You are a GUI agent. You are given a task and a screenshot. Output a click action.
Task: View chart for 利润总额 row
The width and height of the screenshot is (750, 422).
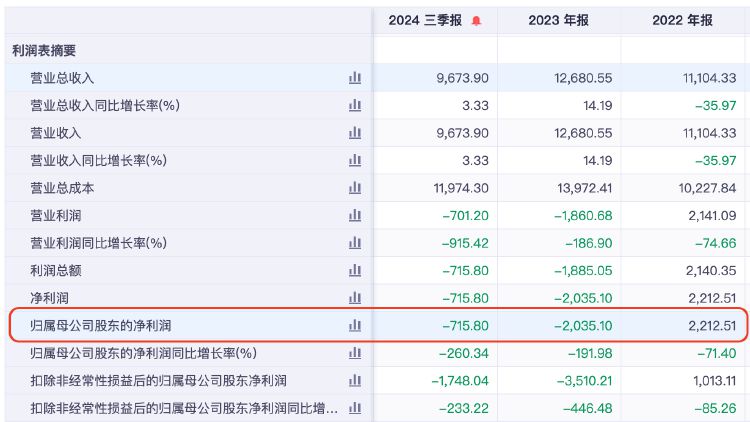point(355,270)
